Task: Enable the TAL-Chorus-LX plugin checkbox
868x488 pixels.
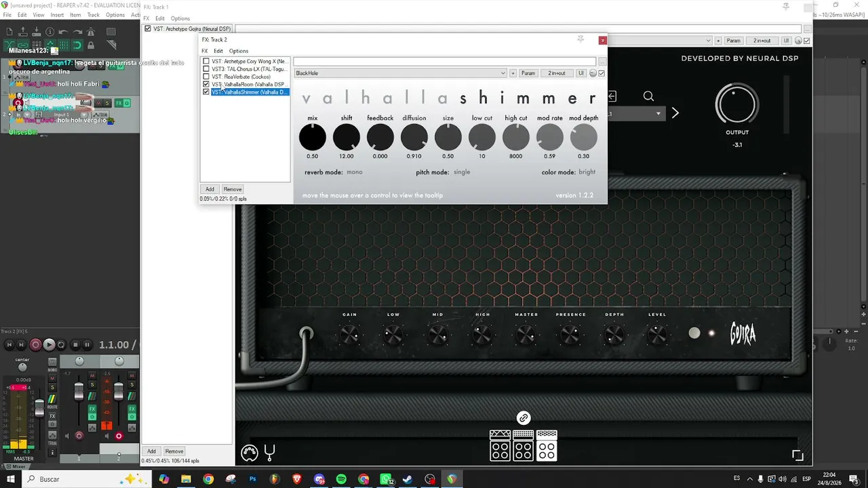Action: 206,69
